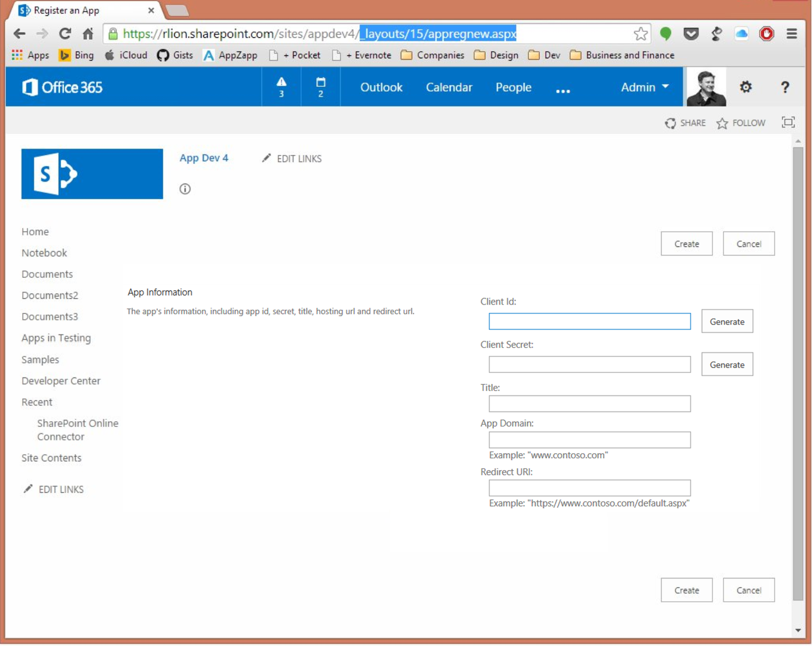
Task: Open Apps in Testing from the sidebar
Action: pos(56,338)
